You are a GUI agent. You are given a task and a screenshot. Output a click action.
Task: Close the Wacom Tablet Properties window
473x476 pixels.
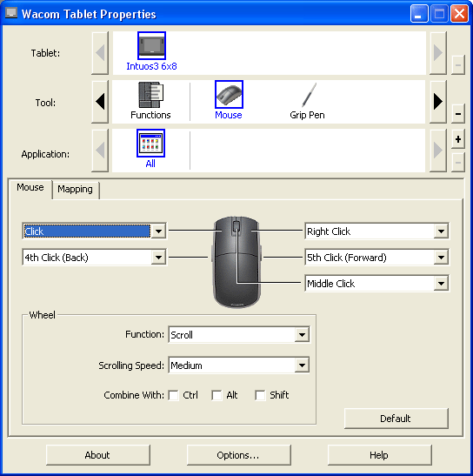pos(459,14)
